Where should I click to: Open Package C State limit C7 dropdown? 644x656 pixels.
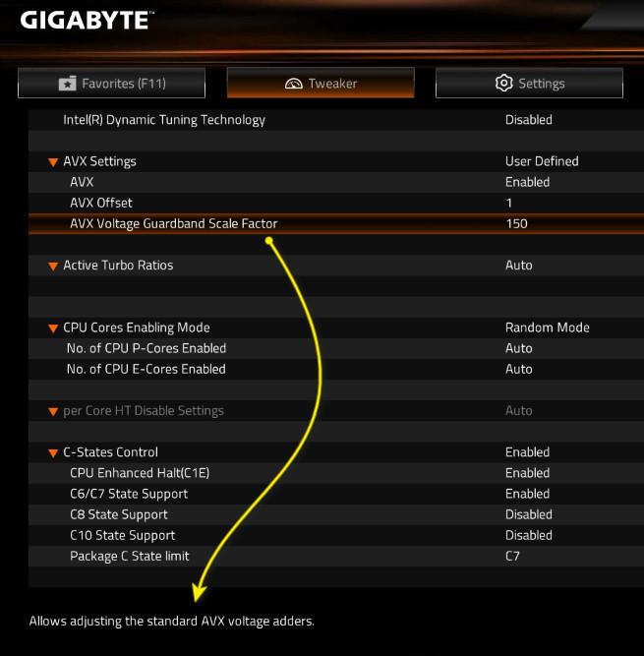tap(512, 556)
